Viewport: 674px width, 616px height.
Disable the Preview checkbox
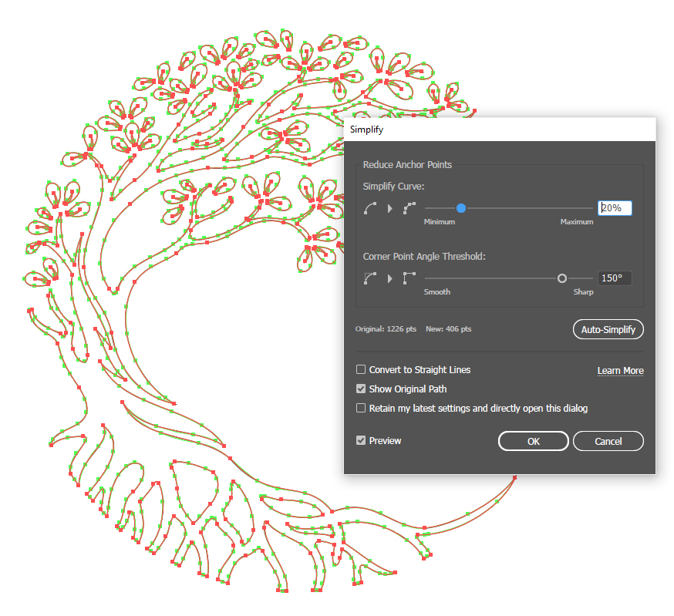click(361, 440)
